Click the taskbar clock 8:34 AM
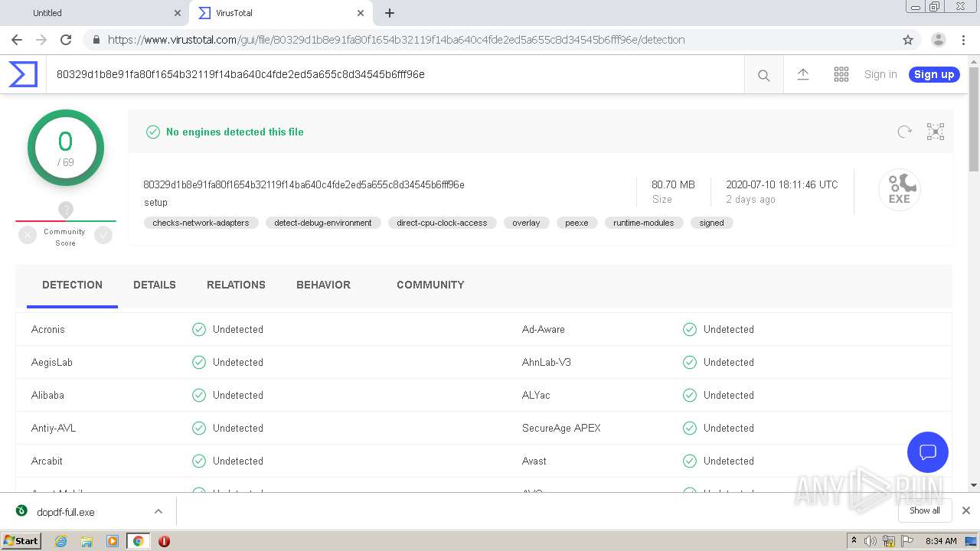 click(x=941, y=541)
